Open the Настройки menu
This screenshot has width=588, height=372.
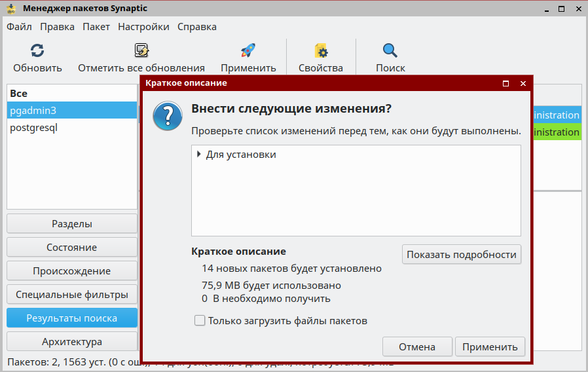pyautogui.click(x=143, y=27)
